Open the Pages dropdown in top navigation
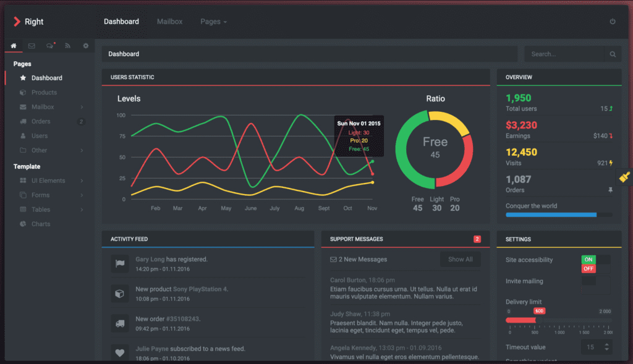Viewport: 633px width, 364px height. click(x=213, y=22)
